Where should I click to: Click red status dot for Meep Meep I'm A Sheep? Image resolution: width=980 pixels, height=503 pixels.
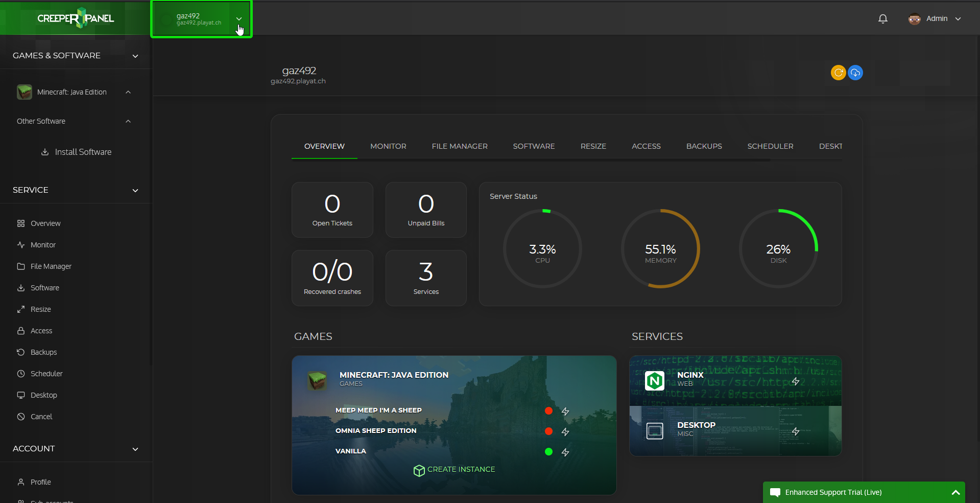[548, 410]
